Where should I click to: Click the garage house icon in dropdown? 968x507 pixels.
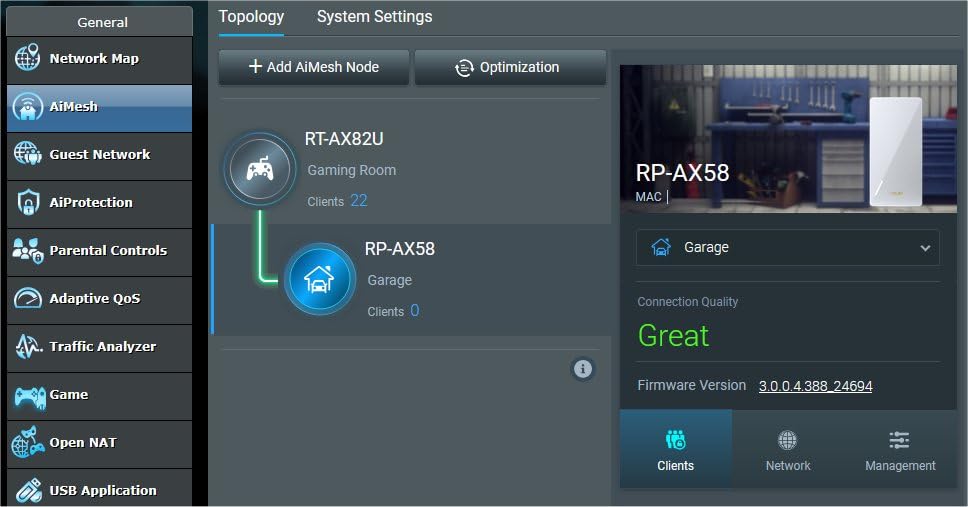(661, 247)
